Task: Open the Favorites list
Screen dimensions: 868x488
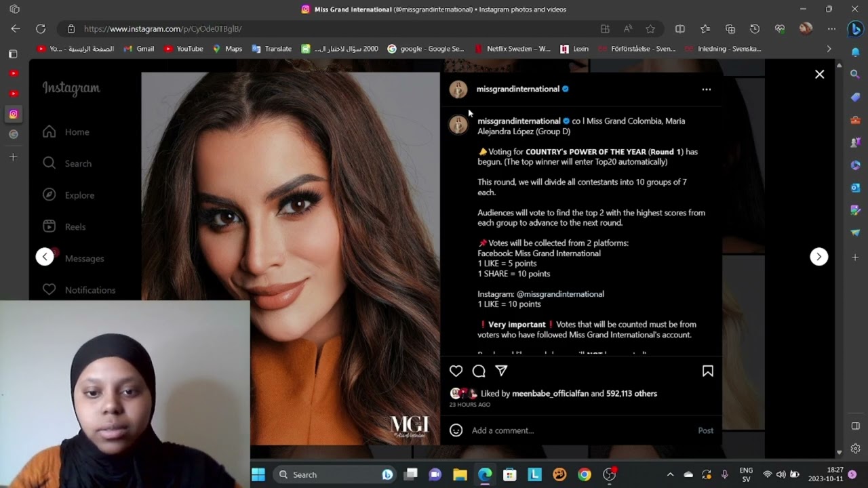Action: [x=705, y=28]
